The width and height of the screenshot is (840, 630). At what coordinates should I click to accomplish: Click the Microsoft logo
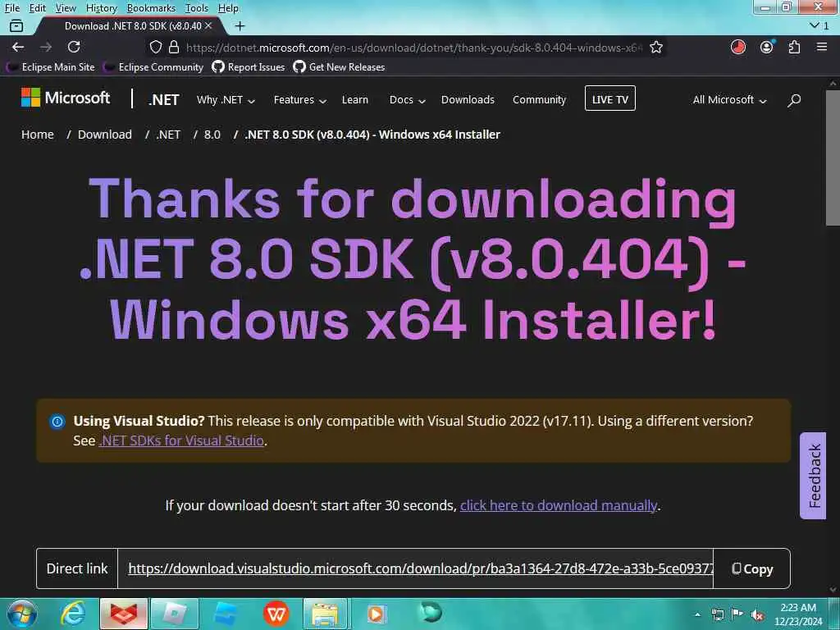click(x=66, y=98)
